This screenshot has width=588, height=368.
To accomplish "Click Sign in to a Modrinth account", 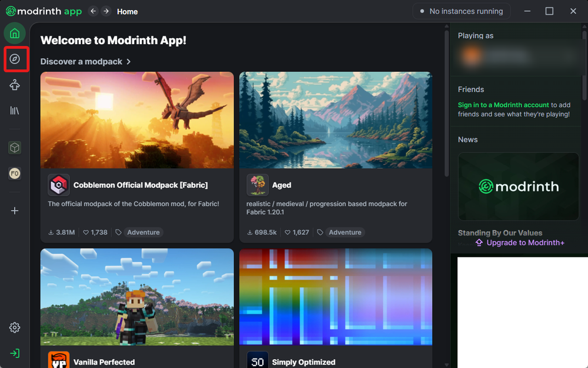I will coord(504,105).
